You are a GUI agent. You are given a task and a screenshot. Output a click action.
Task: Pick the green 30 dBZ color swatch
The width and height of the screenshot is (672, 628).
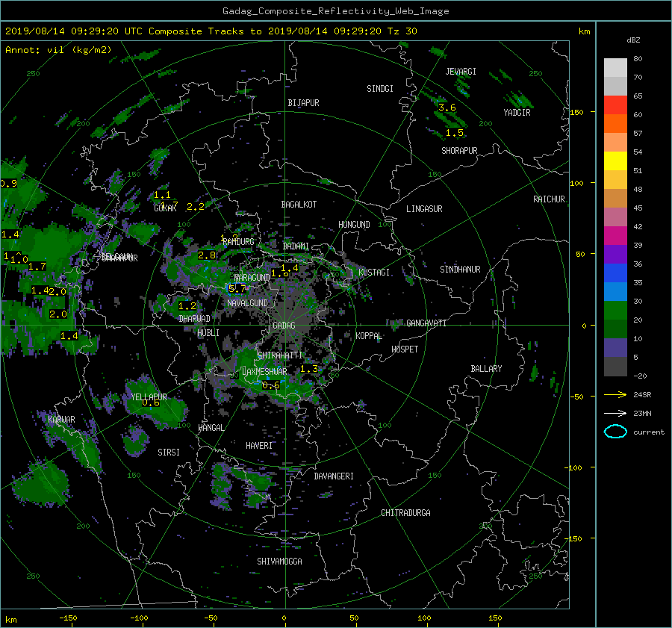pos(615,311)
